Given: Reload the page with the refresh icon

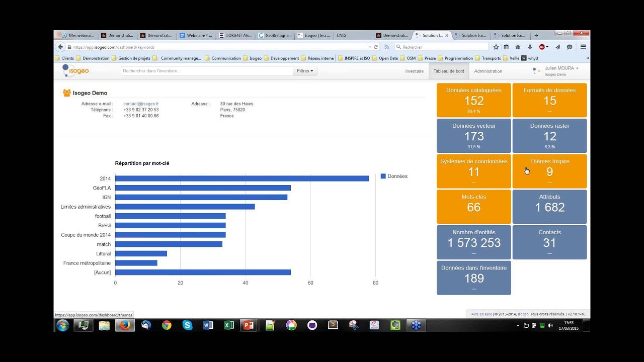Looking at the screenshot, I should tap(375, 47).
